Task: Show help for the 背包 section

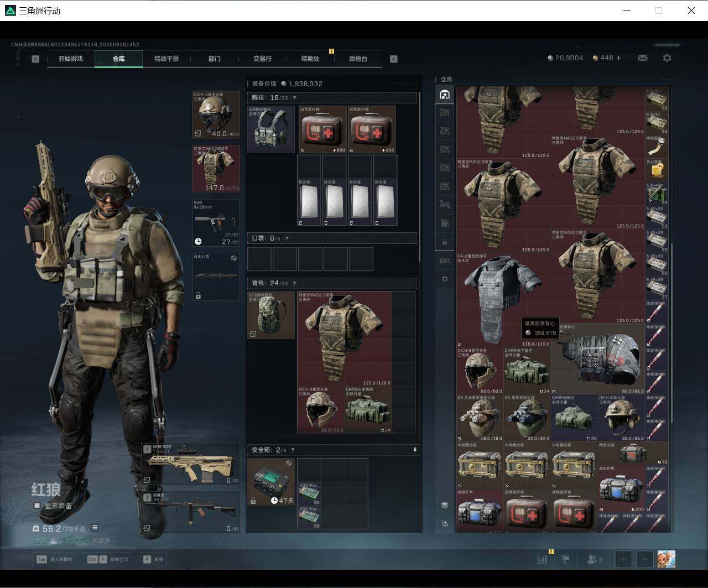Action: click(294, 283)
